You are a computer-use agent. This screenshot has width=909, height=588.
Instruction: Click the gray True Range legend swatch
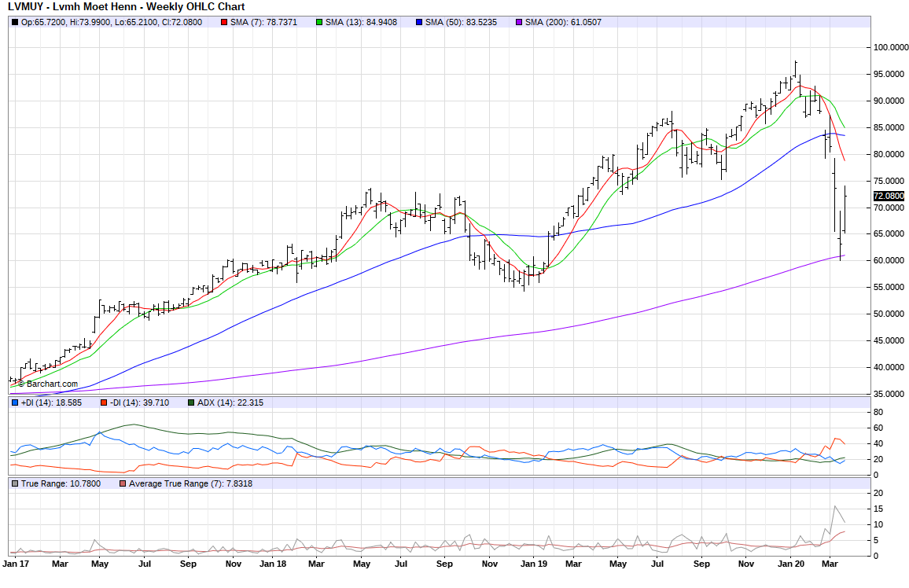(15, 483)
